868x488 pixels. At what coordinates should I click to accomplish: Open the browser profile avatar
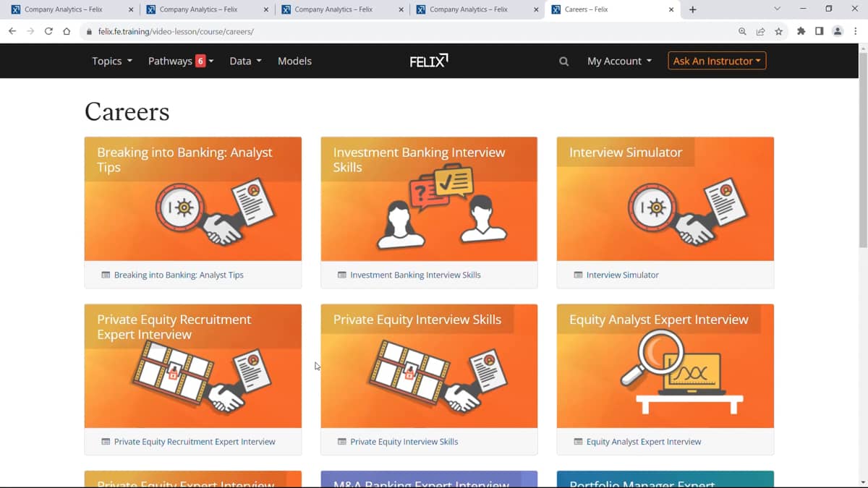click(838, 31)
